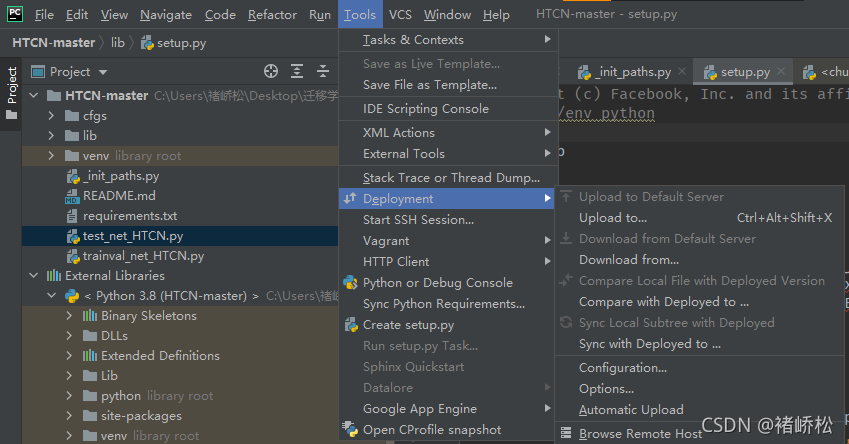Screen dimensions: 849x444
Task: Choose Download from... in Deployment submenu
Action: point(700,260)
